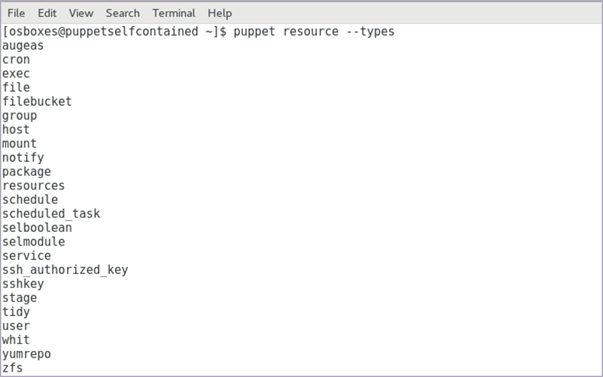This screenshot has height=377, width=603.
Task: Click the 'filebucket' output line
Action: tap(37, 102)
